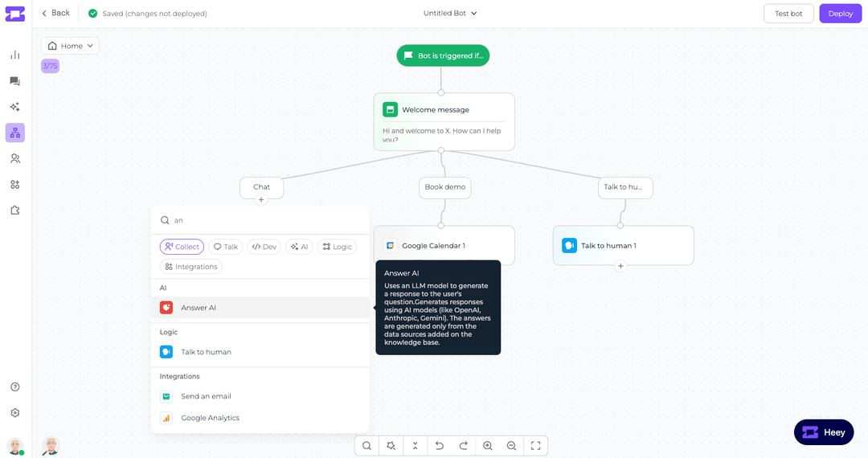Filter blocks by AI category
The height and width of the screenshot is (458, 868).
[x=300, y=247]
